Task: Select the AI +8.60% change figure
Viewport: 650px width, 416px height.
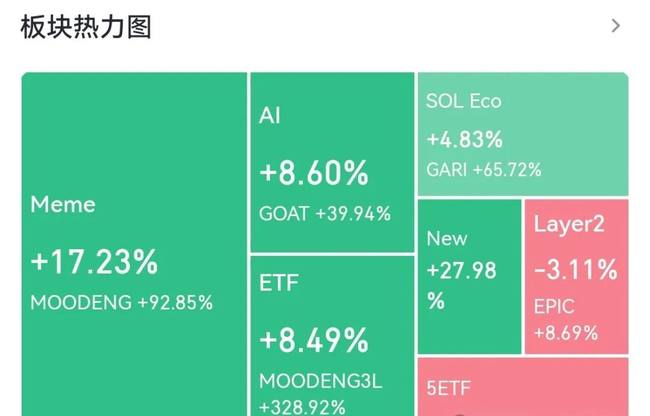Action: coord(314,173)
